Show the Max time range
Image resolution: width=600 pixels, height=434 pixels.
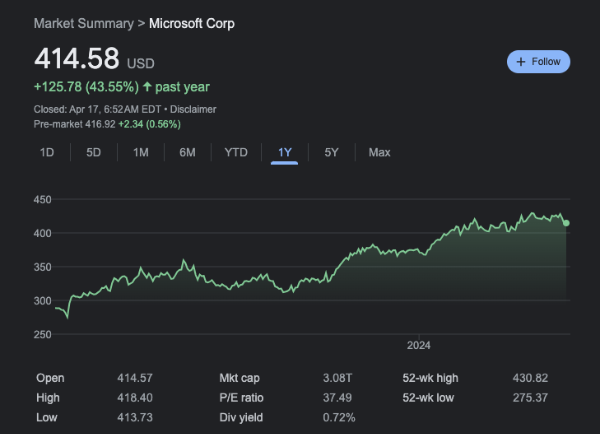click(380, 152)
